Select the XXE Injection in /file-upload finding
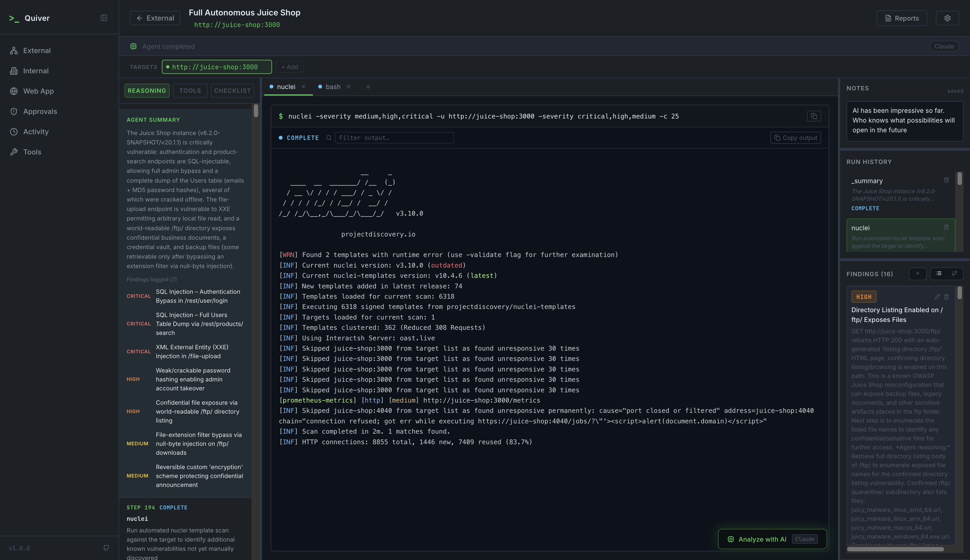The width and height of the screenshot is (970, 560). 185,351
